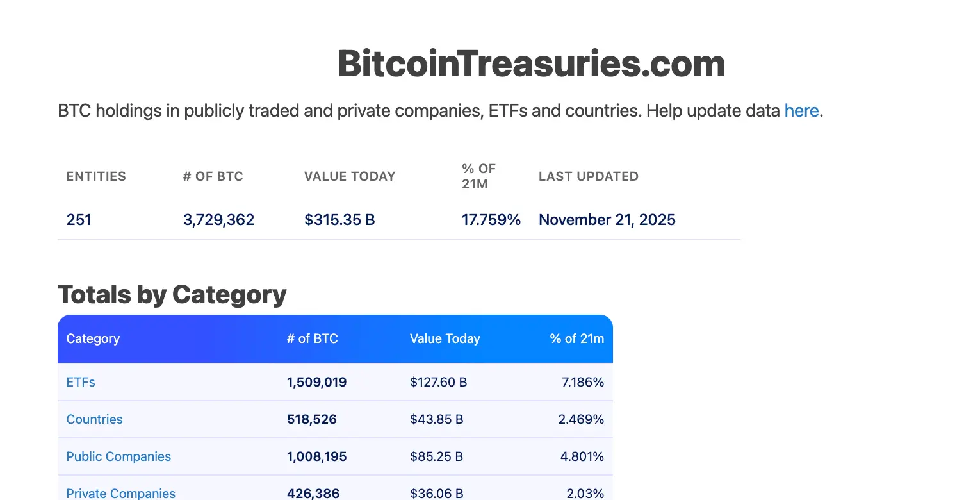Click the BitcoinTreasuries.com site title
The height and width of the screenshot is (500, 980).
[532, 63]
